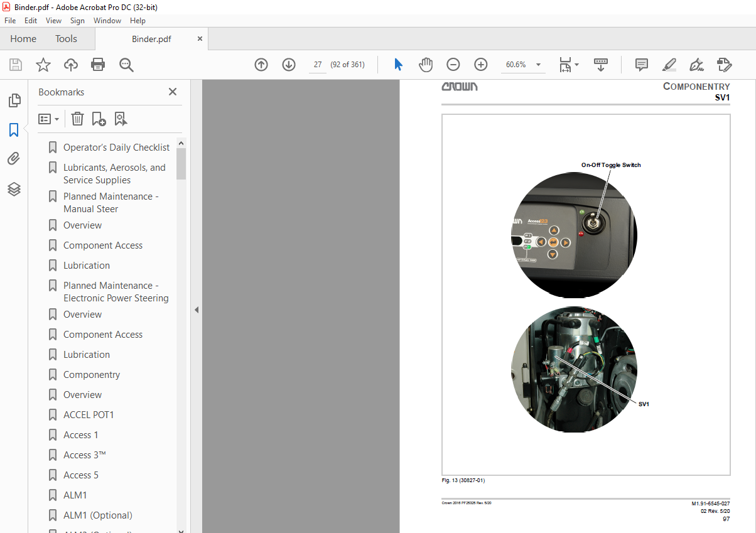This screenshot has height=533, width=756.
Task: Click the Save file icon
Action: tap(16, 65)
